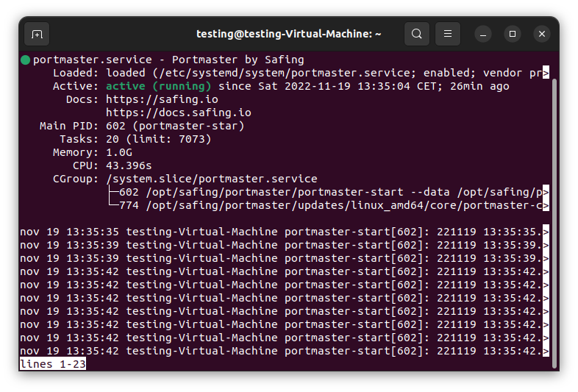Click the window title testing@testing-Virtual-Machine
This screenshot has width=578, height=392.
[288, 34]
